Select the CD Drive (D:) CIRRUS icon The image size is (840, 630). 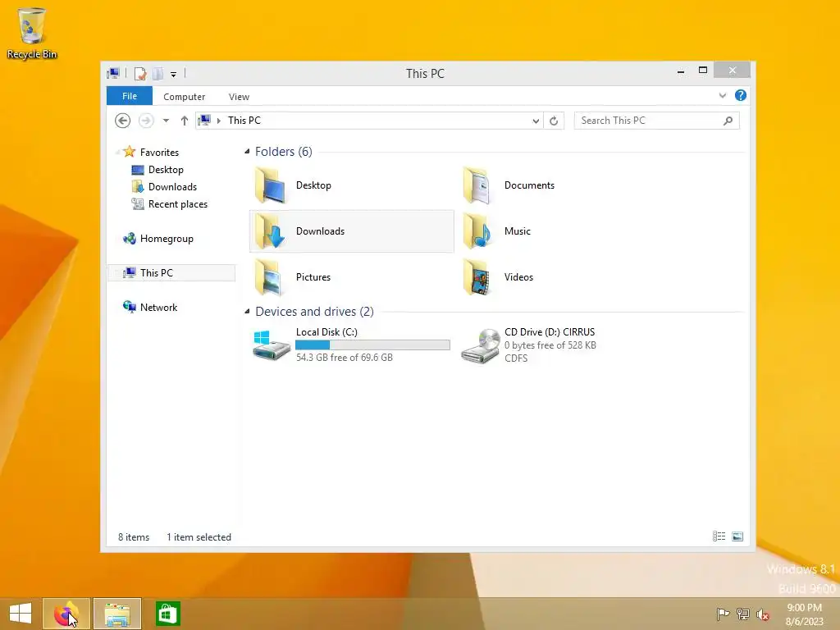pos(480,346)
